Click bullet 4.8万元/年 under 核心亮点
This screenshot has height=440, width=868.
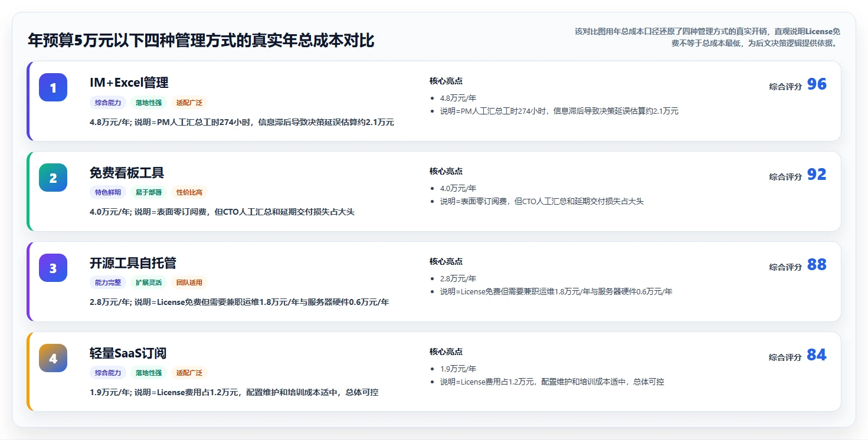pos(458,98)
